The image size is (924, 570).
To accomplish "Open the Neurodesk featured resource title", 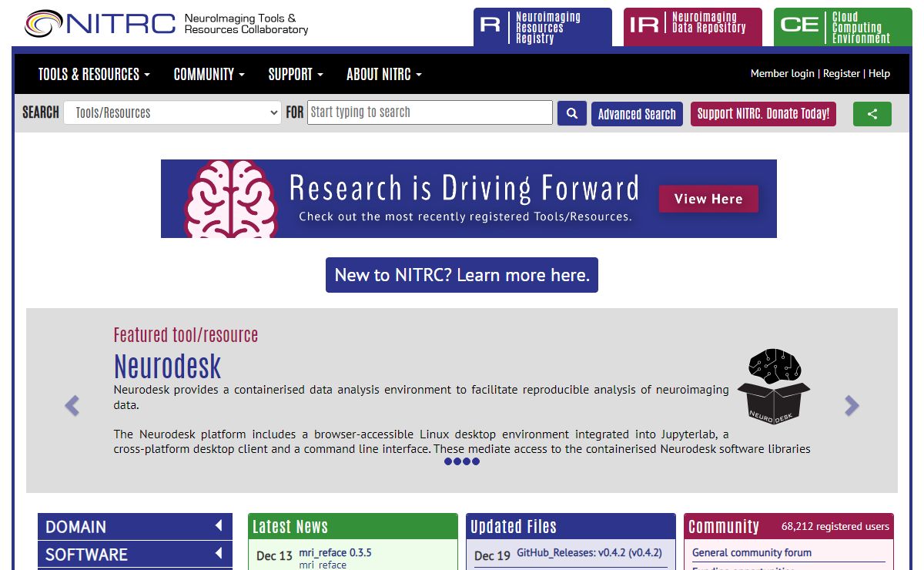I will [167, 367].
